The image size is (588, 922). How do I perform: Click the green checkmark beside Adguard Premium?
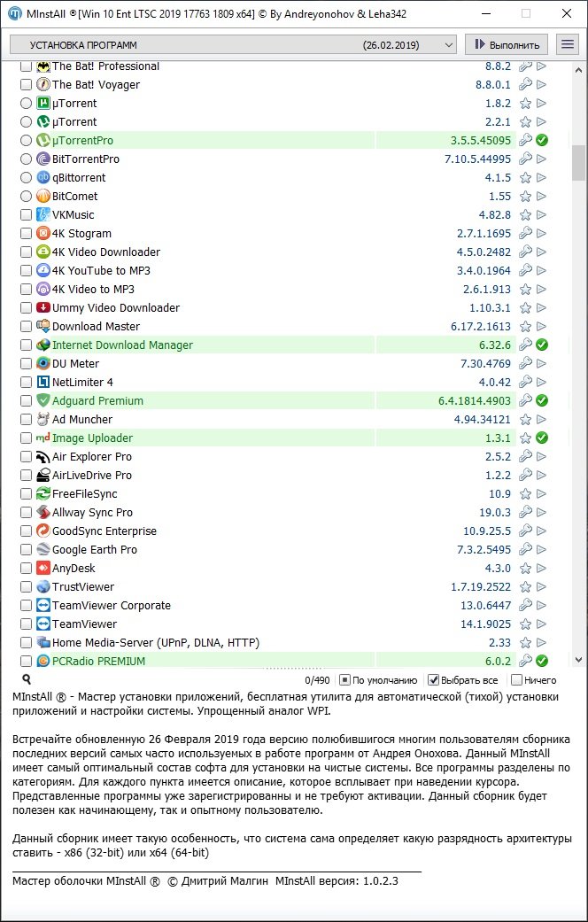pos(542,400)
